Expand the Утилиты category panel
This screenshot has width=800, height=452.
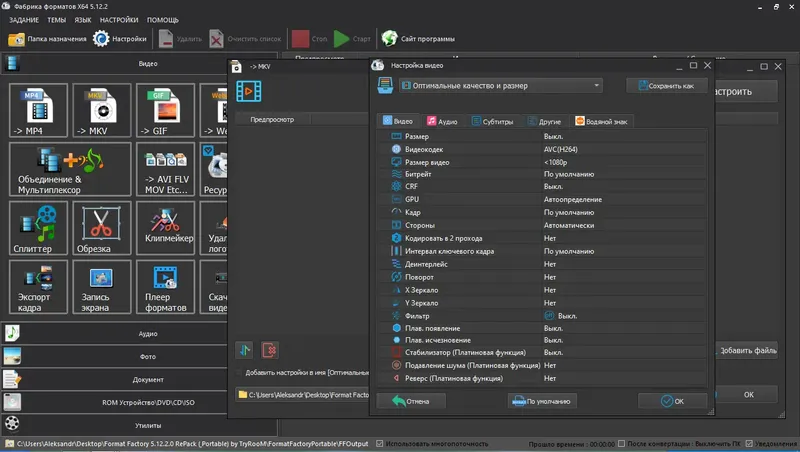click(140, 424)
